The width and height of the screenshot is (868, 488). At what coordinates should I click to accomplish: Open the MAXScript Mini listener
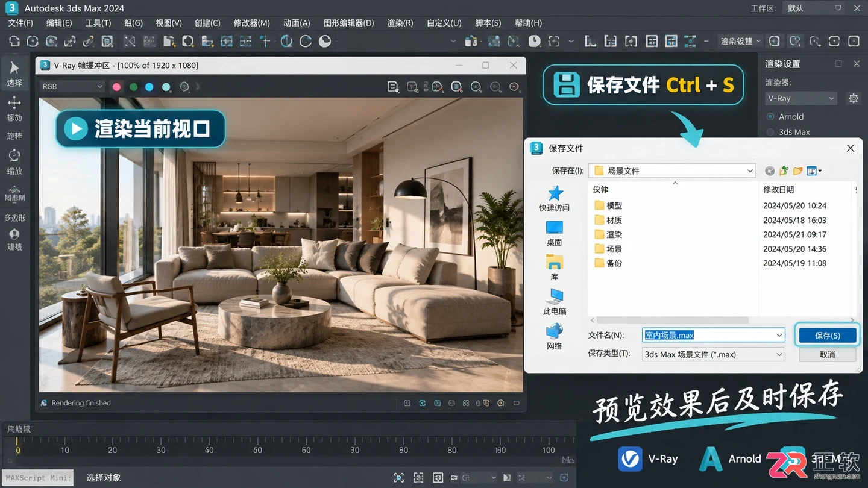(37, 478)
